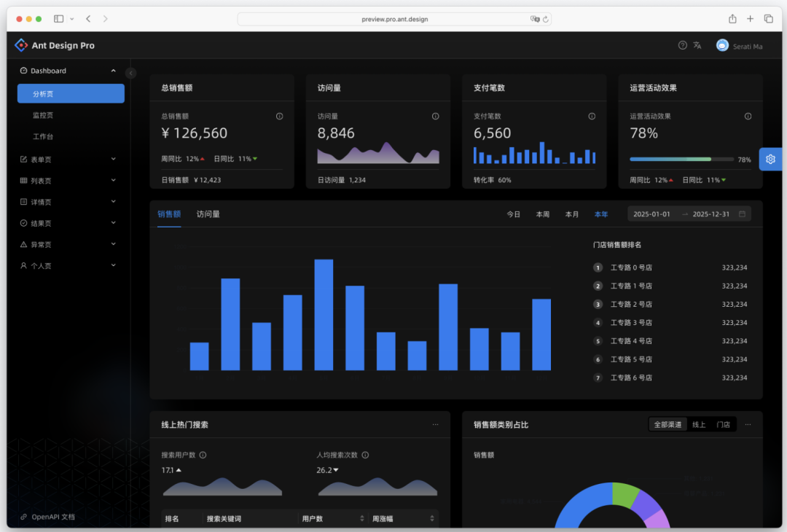Select 线上 channel option
The height and width of the screenshot is (532, 787).
pyautogui.click(x=699, y=425)
